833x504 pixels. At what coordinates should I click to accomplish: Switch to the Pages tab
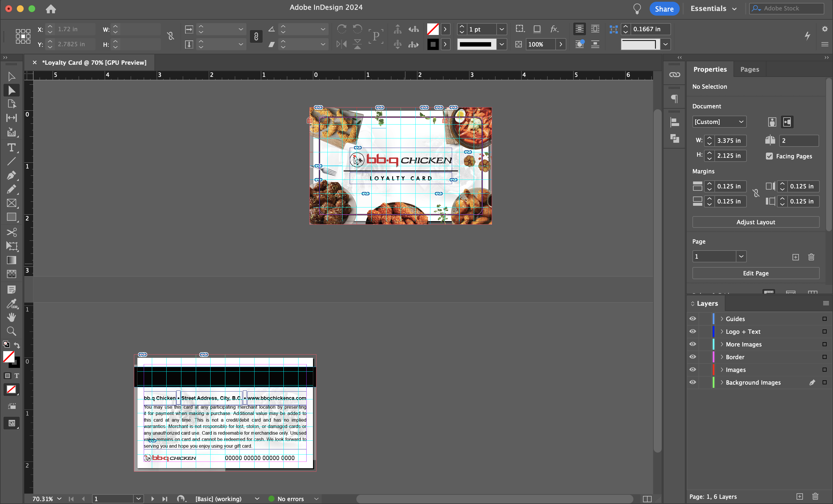pos(749,69)
